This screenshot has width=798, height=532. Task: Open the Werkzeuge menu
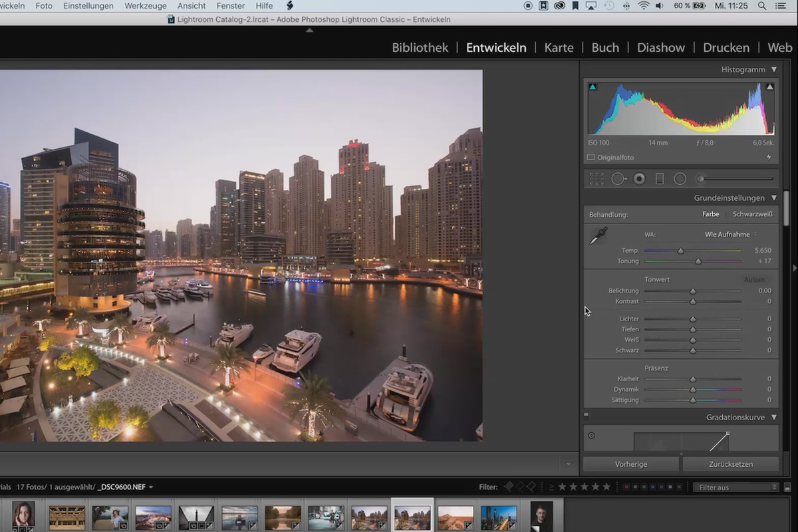point(145,6)
